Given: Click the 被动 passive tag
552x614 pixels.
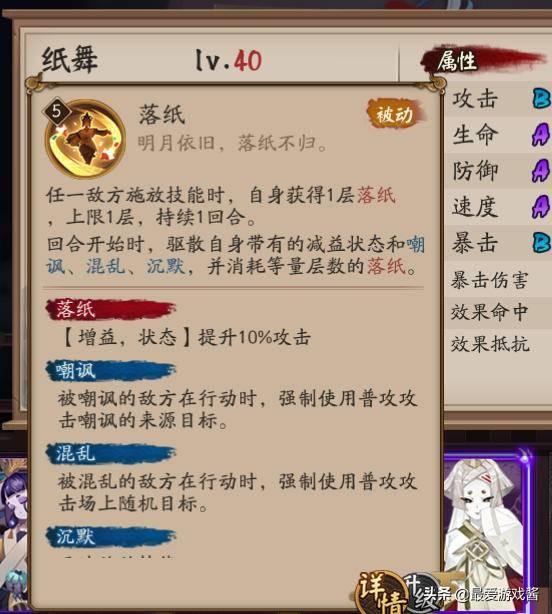Looking at the screenshot, I should (395, 114).
